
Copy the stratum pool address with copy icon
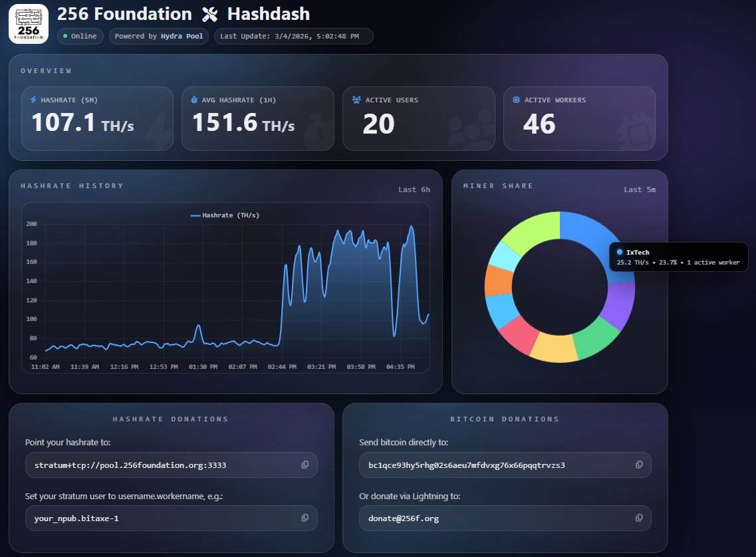pyautogui.click(x=305, y=465)
